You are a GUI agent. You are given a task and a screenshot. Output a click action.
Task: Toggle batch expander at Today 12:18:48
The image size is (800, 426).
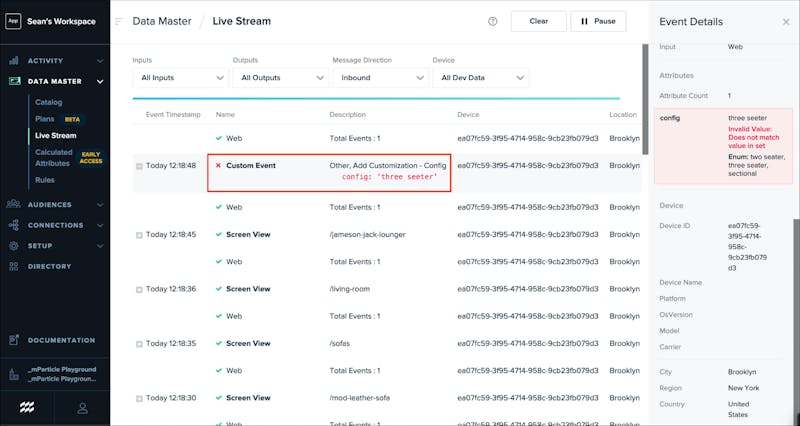(139, 166)
